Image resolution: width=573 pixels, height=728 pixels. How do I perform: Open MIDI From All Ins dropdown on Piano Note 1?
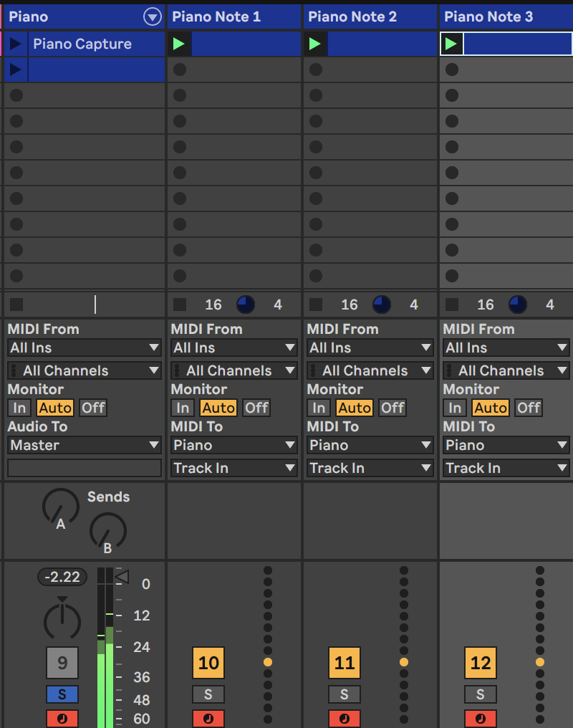click(234, 348)
